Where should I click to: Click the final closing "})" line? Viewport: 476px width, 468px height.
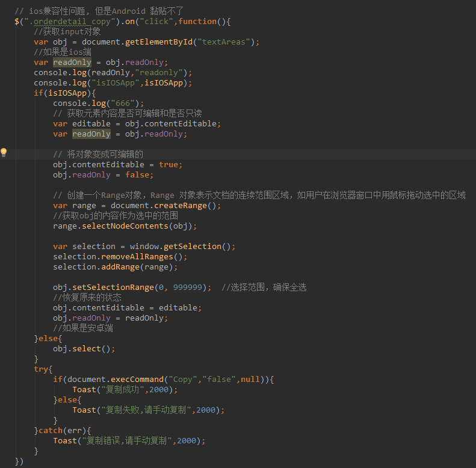point(19,461)
